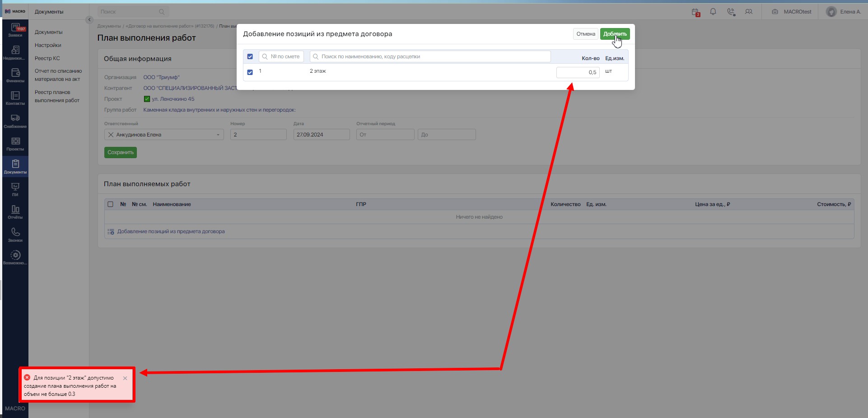Expand the Ответственный dropdown arrow
The width and height of the screenshot is (868, 418).
(218, 135)
